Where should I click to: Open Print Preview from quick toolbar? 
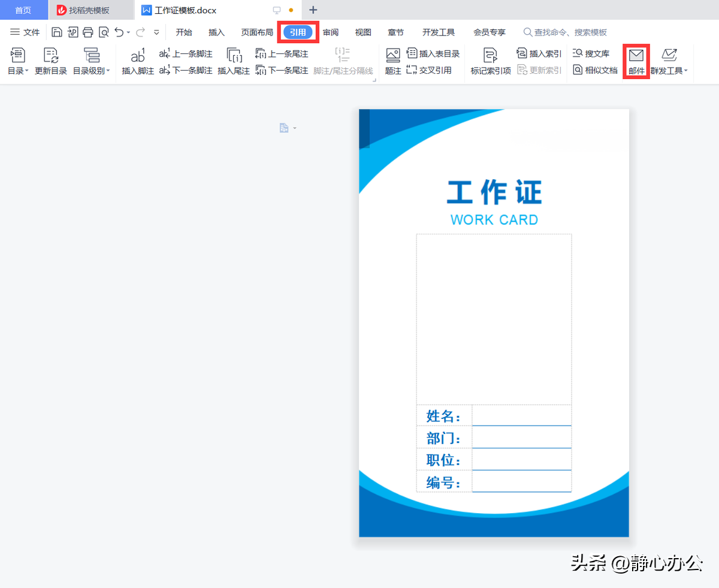click(x=104, y=32)
